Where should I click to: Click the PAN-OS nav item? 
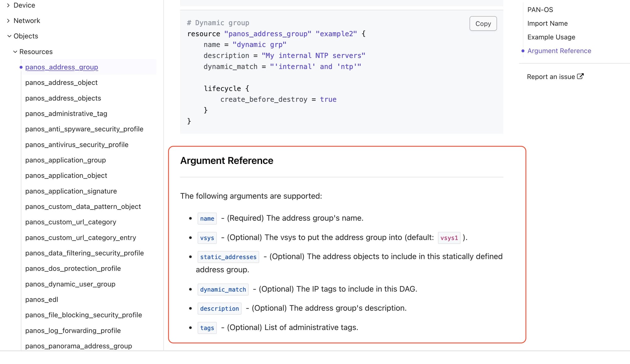click(x=540, y=9)
